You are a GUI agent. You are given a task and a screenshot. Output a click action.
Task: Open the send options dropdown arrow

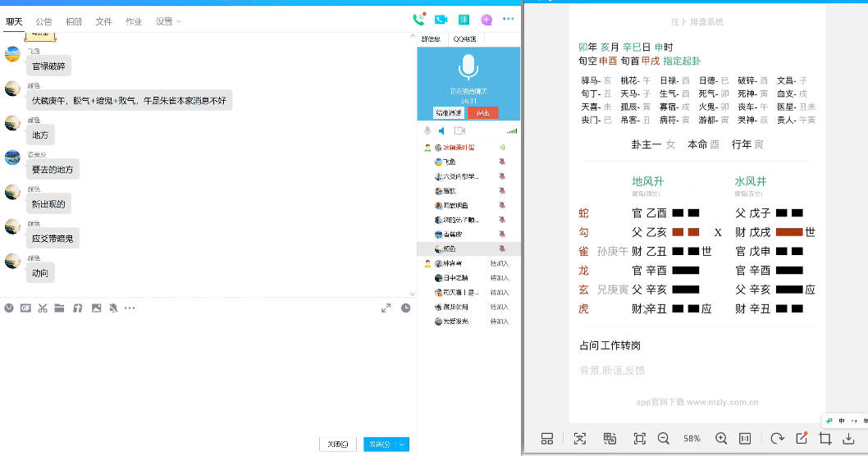pos(402,445)
